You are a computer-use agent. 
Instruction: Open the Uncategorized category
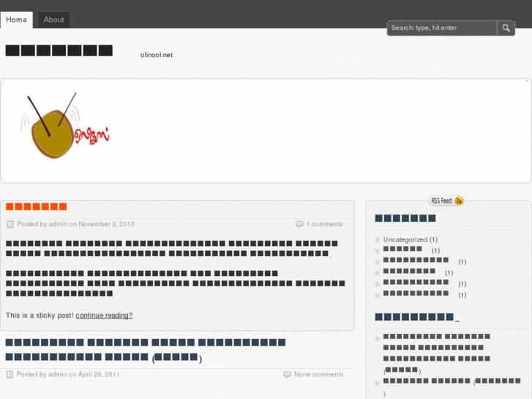[405, 239]
